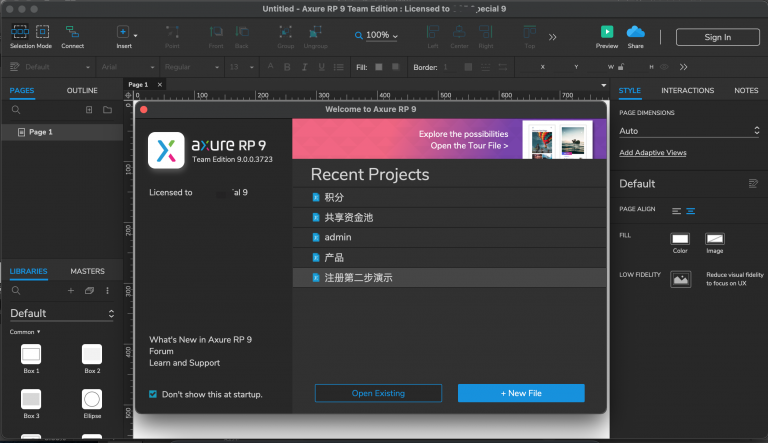Click the Border color swatch
Viewport: 768px width, 443px height.
[468, 67]
